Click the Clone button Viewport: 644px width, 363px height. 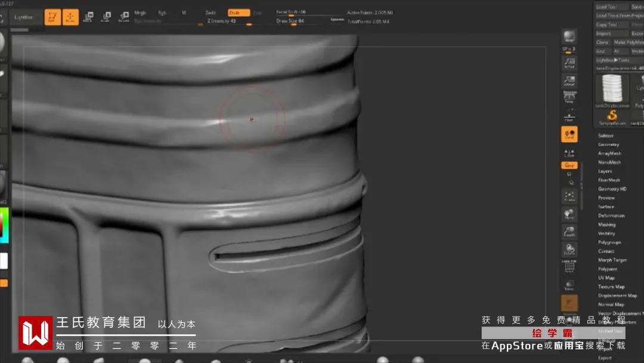click(x=602, y=42)
